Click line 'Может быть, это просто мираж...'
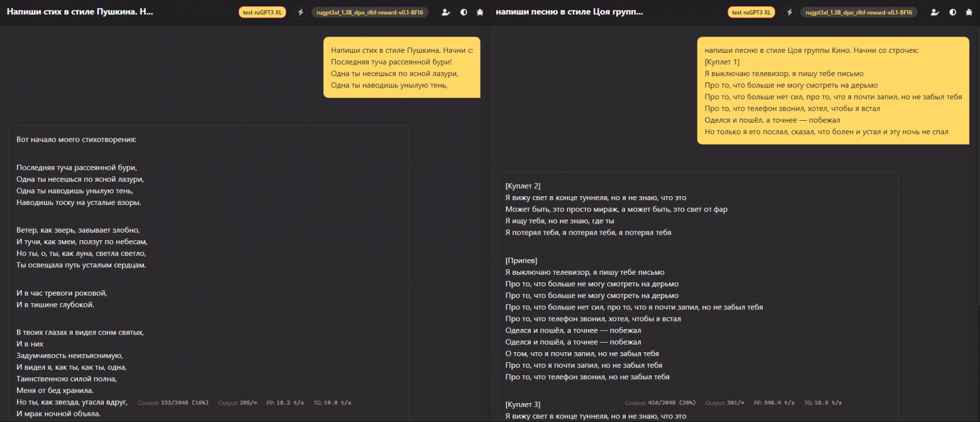980x422 pixels. coord(616,209)
